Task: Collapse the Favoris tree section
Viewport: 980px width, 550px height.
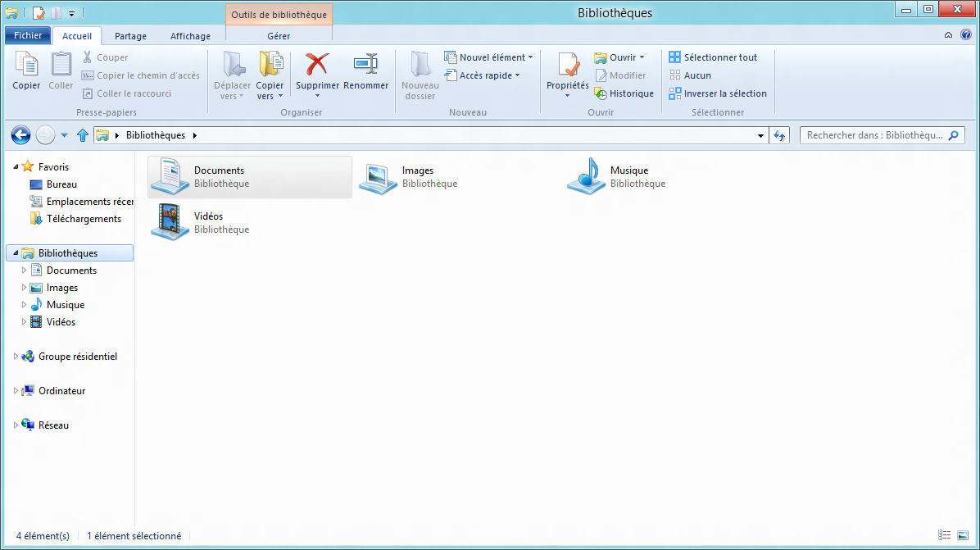Action: click(x=16, y=166)
